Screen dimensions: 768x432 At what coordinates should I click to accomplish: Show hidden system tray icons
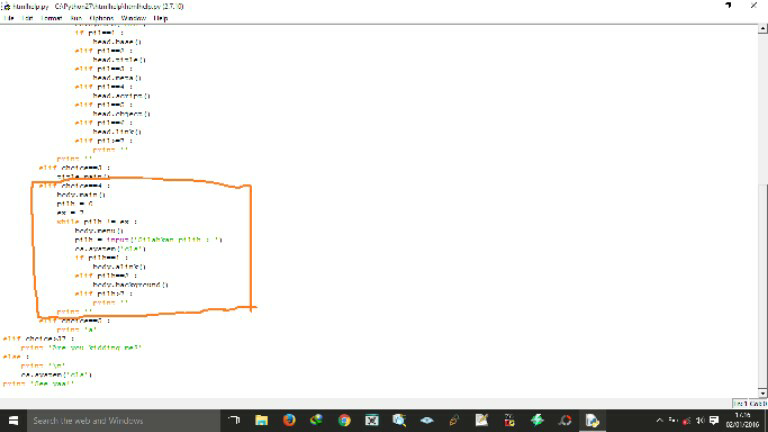(x=660, y=420)
